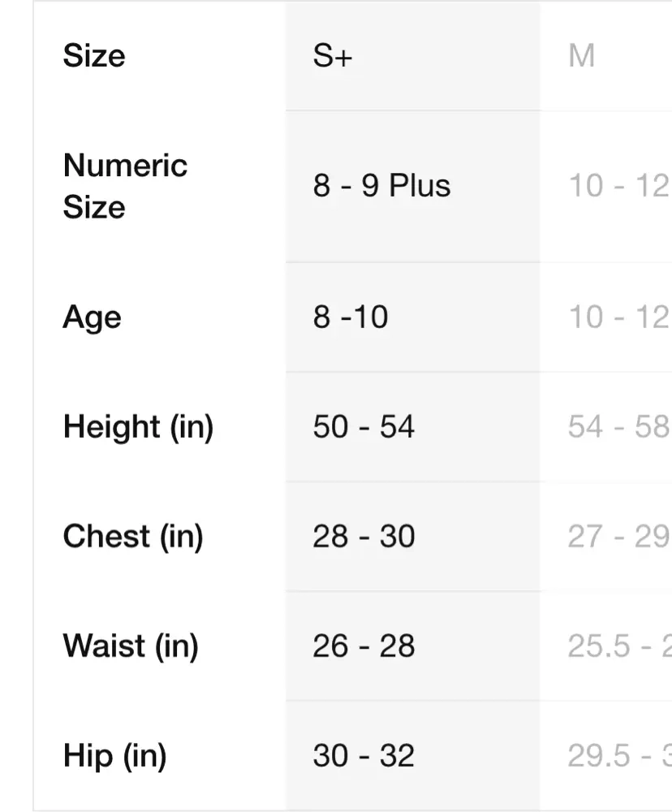The image size is (672, 812).
Task: Click the Age row label
Action: tap(92, 317)
